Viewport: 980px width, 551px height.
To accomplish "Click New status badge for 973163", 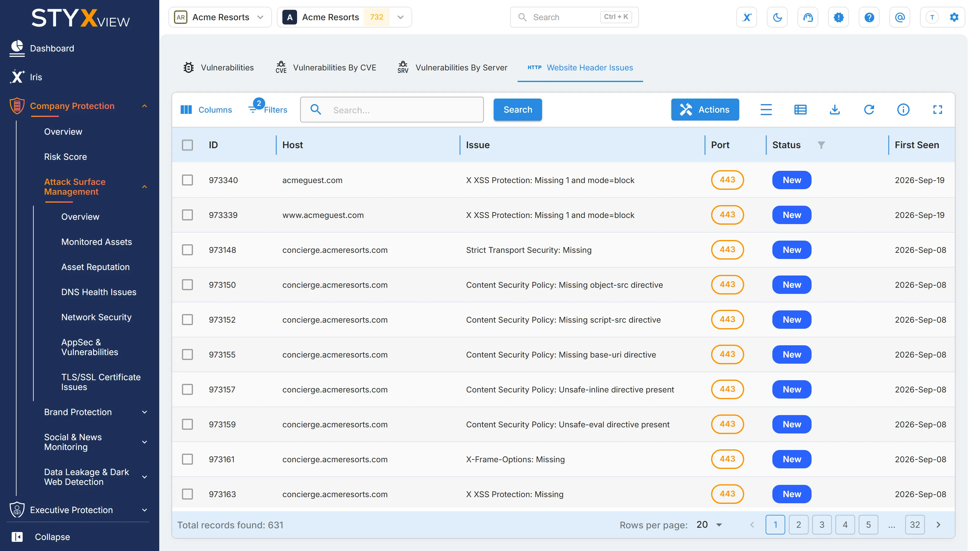I will (792, 494).
